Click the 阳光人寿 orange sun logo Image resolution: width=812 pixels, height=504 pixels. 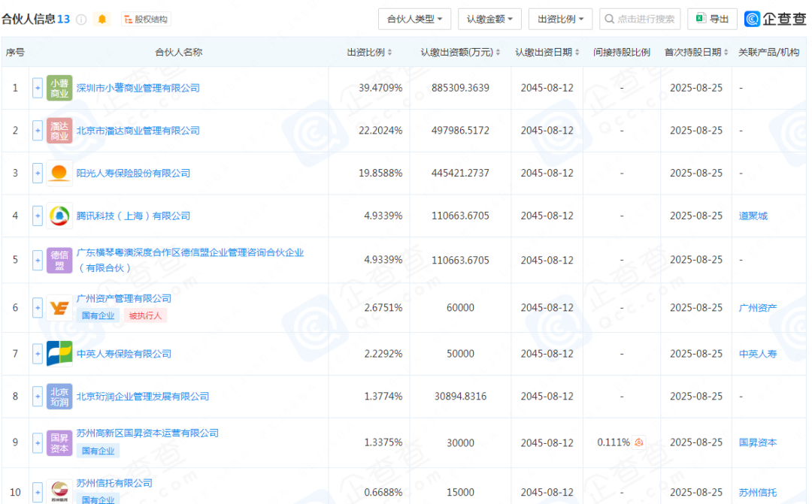pyautogui.click(x=59, y=173)
